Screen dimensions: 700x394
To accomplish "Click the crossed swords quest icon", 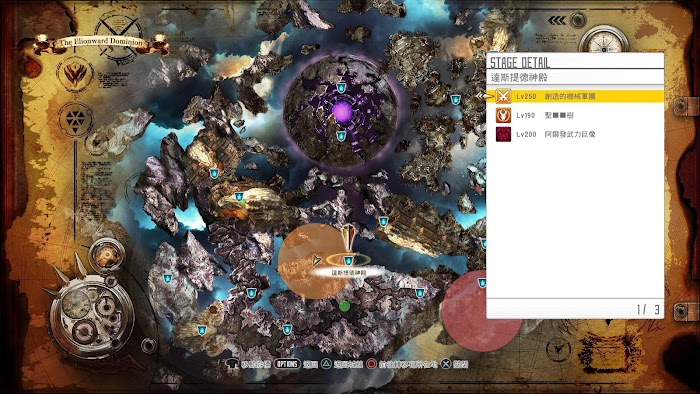I will coord(504,96).
